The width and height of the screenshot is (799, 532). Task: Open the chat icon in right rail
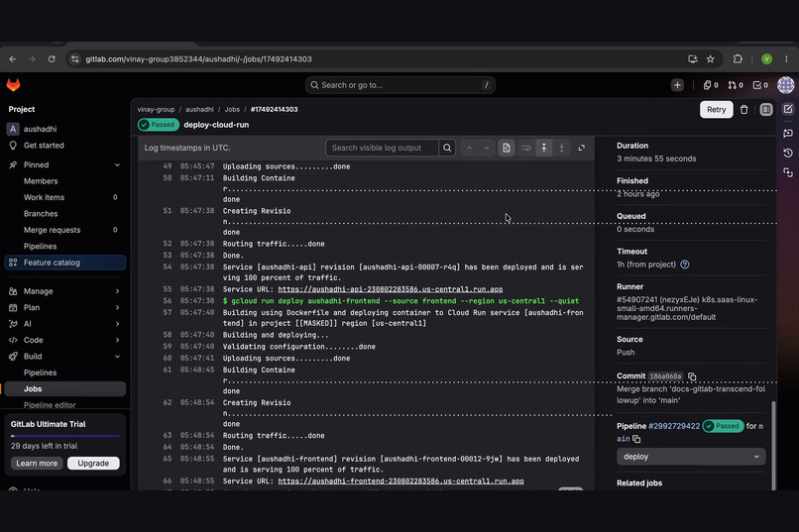tap(788, 133)
